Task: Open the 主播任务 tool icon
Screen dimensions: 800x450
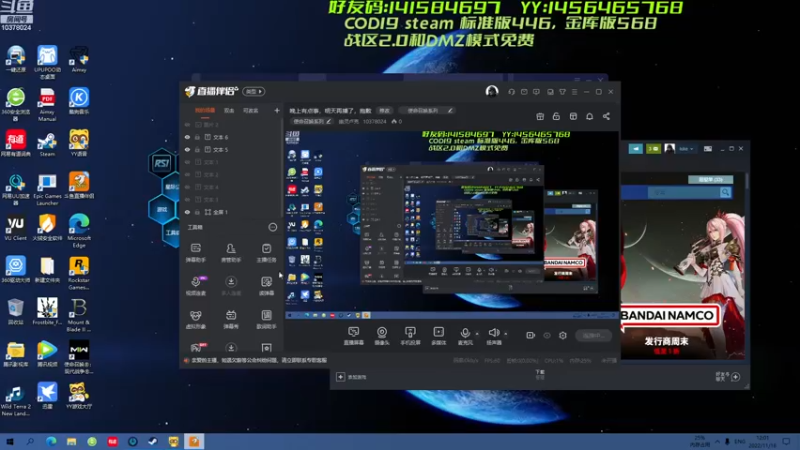Action: [x=266, y=253]
